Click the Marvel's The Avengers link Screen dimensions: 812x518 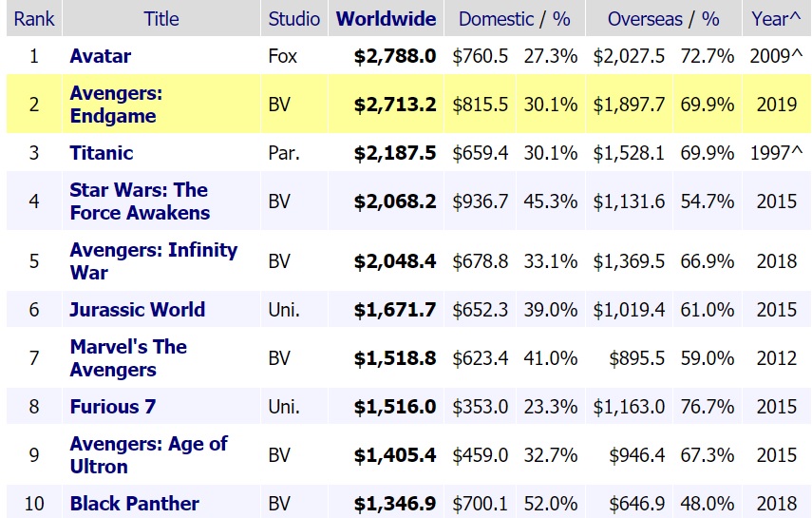[128, 358]
